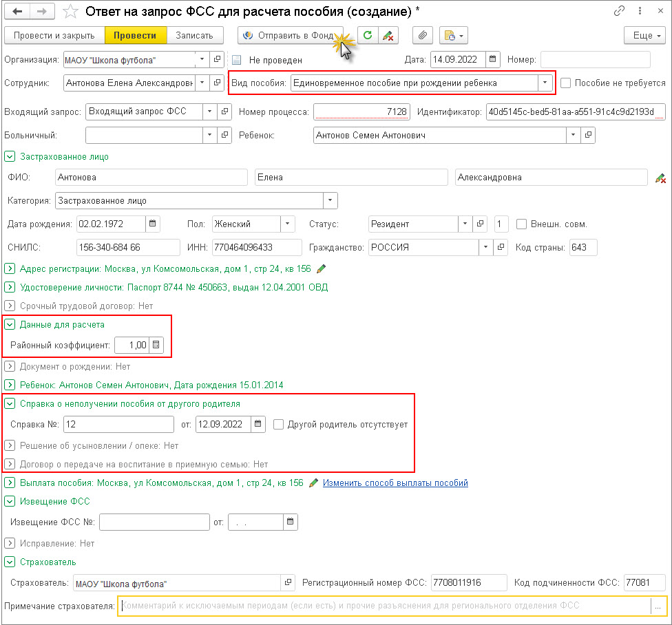Click the Номер процесса field
The height and width of the screenshot is (625, 672).
tap(361, 112)
